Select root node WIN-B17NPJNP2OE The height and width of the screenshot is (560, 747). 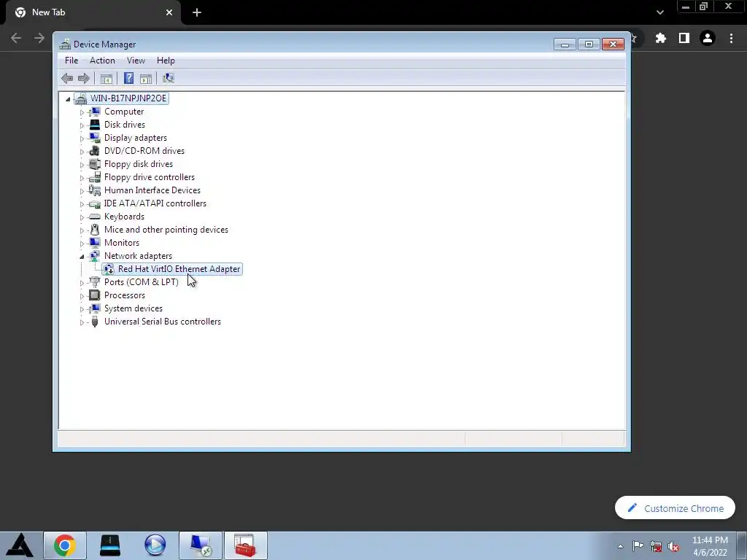coord(128,98)
